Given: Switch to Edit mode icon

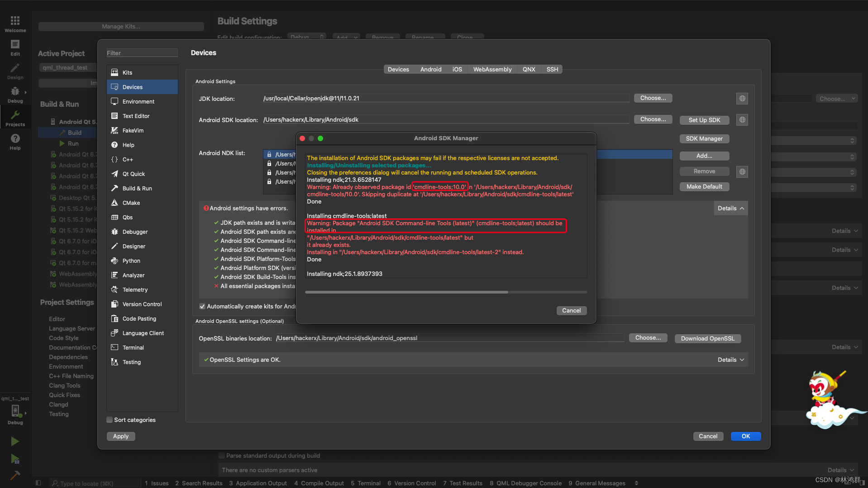Looking at the screenshot, I should coord(15,47).
